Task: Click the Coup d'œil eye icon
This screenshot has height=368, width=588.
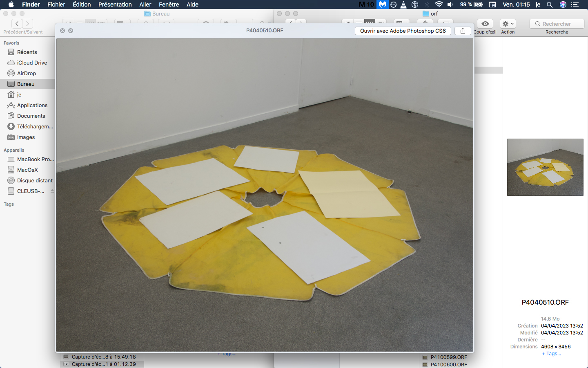Action: coord(485,24)
